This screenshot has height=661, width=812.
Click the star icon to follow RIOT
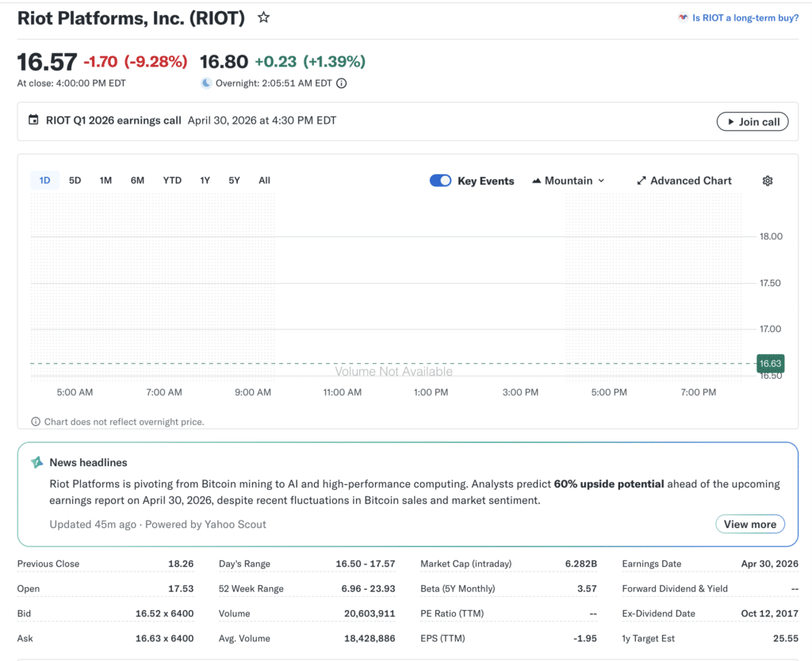264,17
